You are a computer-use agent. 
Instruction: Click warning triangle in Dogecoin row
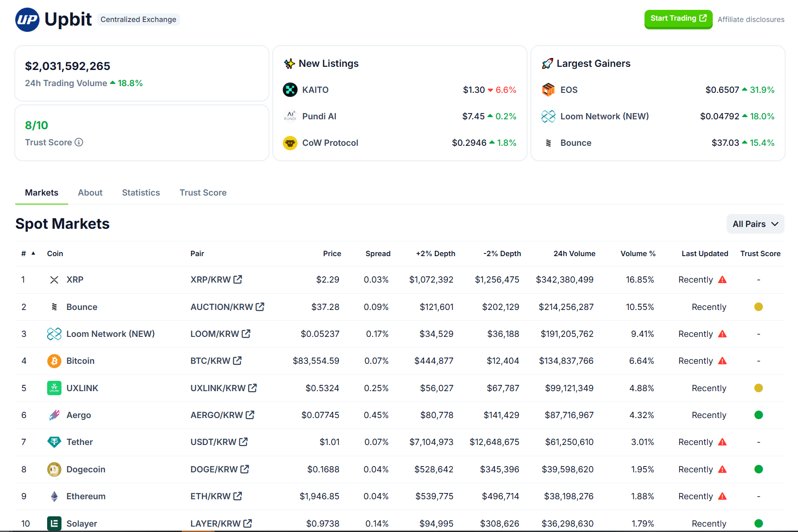[722, 469]
